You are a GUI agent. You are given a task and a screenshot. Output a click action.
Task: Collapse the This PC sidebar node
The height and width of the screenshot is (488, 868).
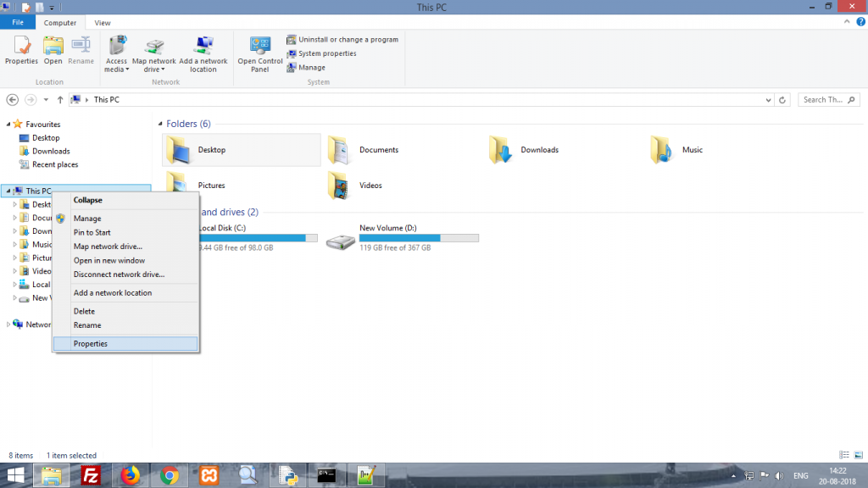[x=88, y=200]
